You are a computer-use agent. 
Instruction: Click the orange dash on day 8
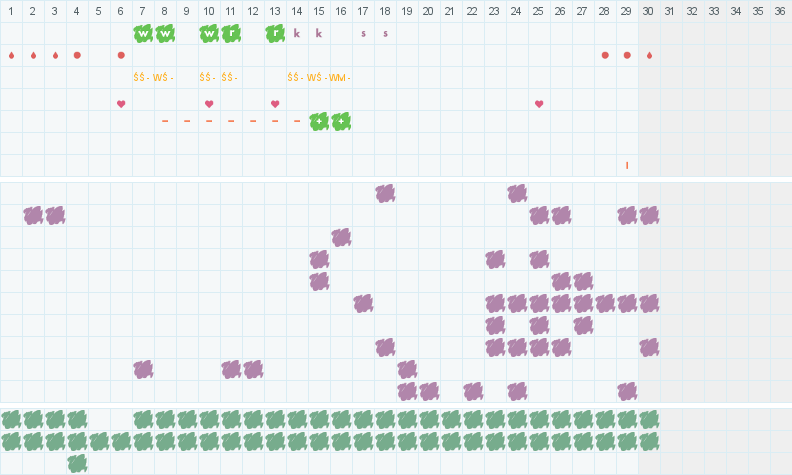(165, 121)
